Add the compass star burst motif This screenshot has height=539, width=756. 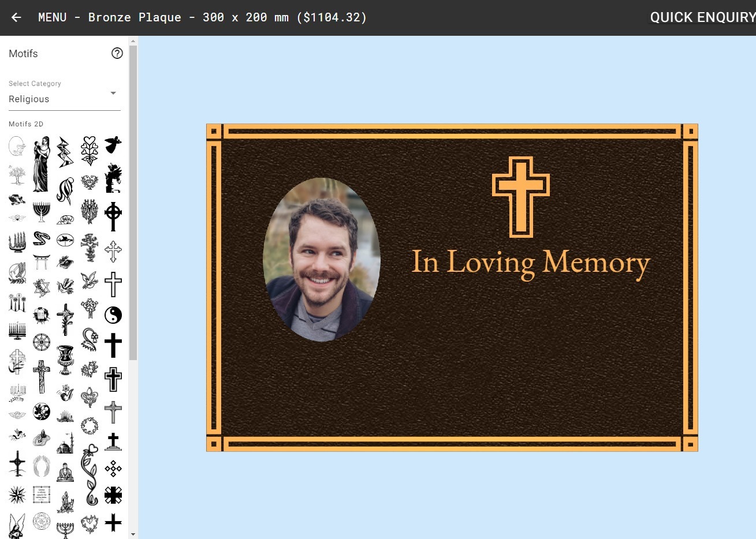click(x=17, y=495)
